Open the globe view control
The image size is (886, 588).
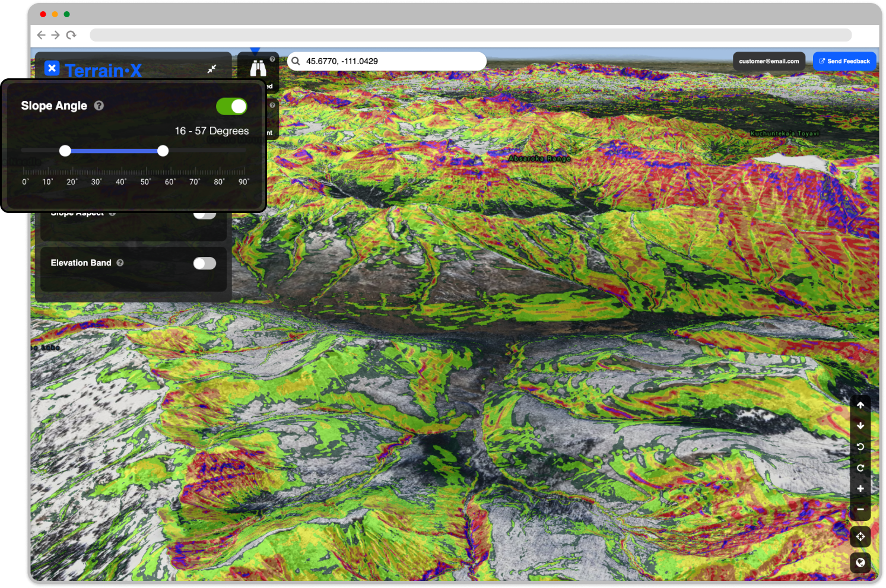tap(860, 562)
